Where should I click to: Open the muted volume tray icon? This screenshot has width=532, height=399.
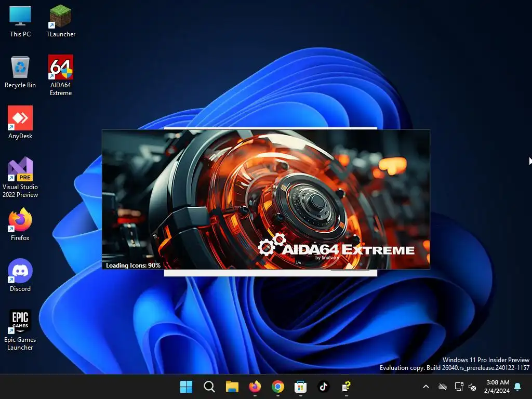472,387
